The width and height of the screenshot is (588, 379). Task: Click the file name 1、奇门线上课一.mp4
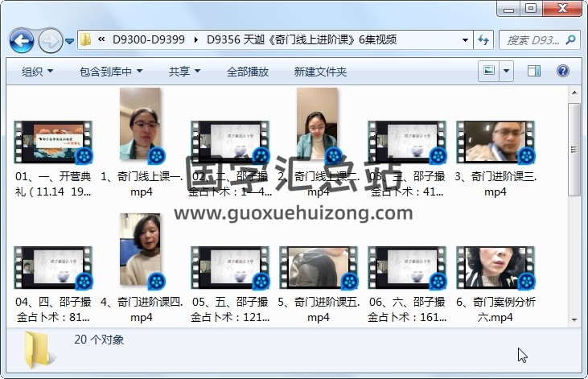(142, 184)
